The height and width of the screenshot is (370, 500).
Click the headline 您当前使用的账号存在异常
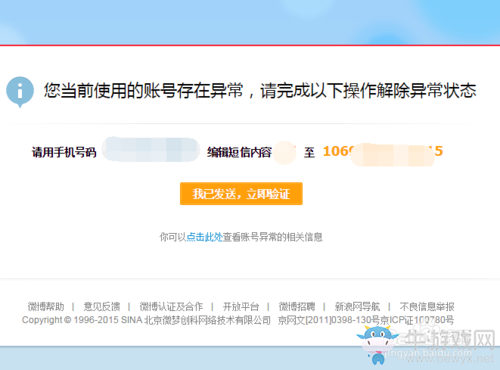(144, 91)
